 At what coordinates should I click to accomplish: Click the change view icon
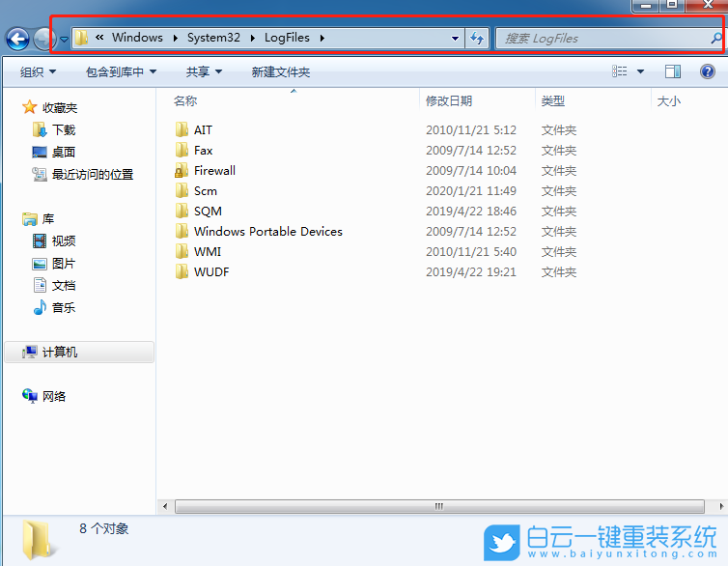click(619, 71)
